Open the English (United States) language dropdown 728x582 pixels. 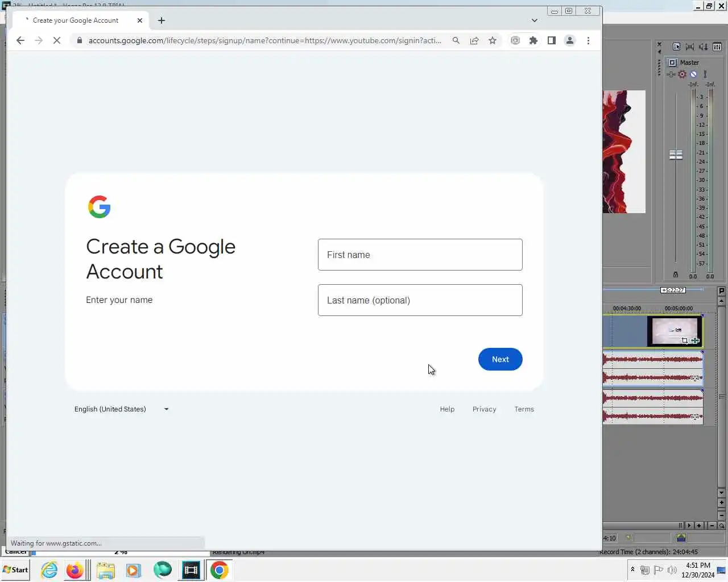[122, 409]
